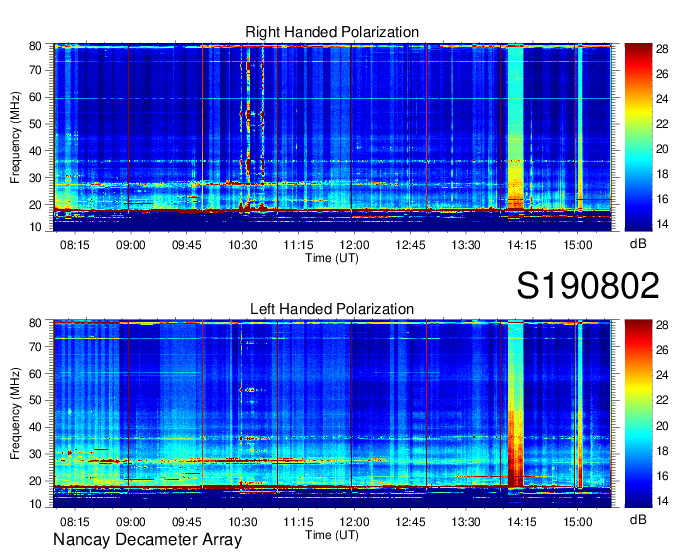Click "Time (UT)" label under left-handed plot
The height and width of the screenshot is (552, 680).
coord(332,535)
